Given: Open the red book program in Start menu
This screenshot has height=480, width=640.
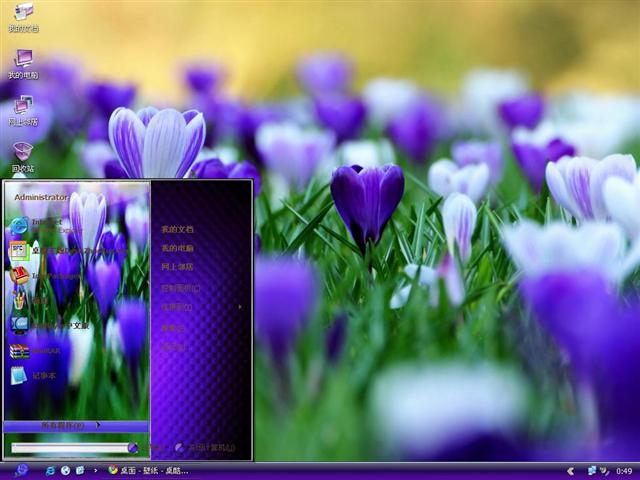Looking at the screenshot, I should point(45,276).
